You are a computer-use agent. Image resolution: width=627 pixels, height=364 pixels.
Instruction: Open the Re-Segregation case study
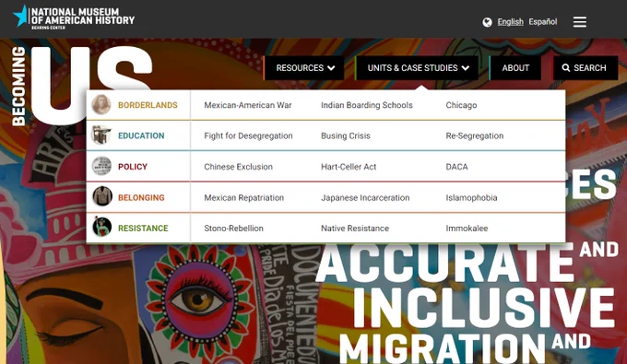[x=475, y=135]
